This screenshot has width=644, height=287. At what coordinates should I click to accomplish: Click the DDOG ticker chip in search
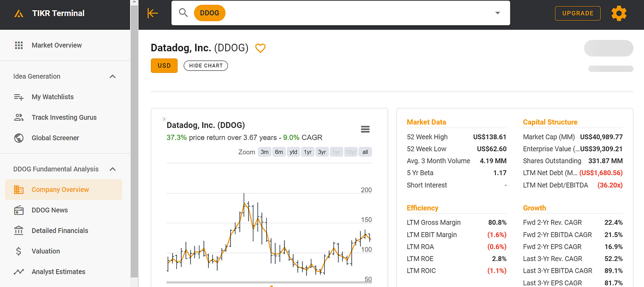tap(210, 13)
